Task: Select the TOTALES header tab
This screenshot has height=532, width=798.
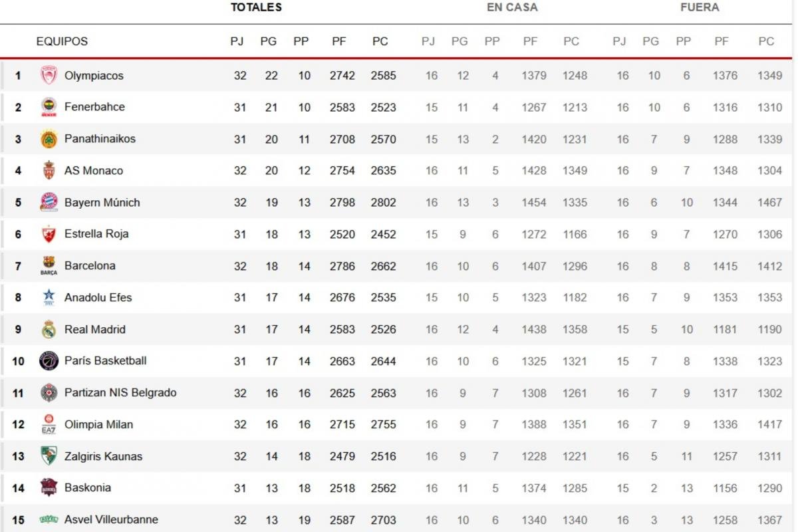Action: (256, 7)
